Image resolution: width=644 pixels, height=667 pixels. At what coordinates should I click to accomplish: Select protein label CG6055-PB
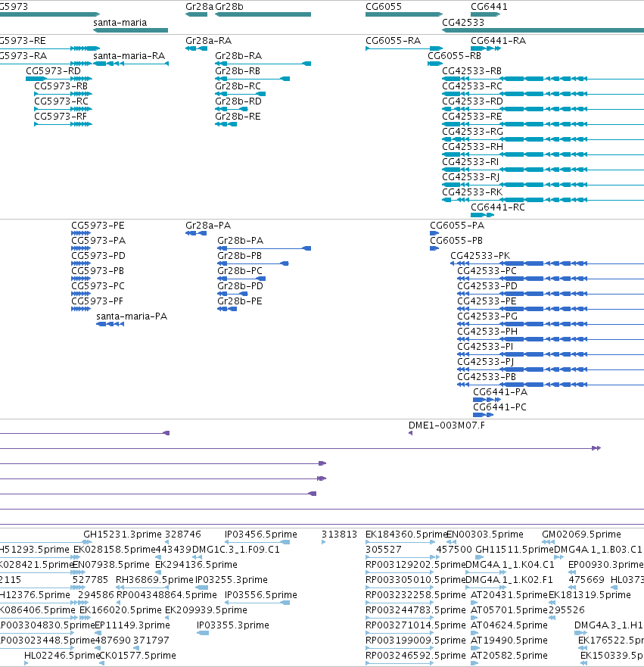click(456, 241)
